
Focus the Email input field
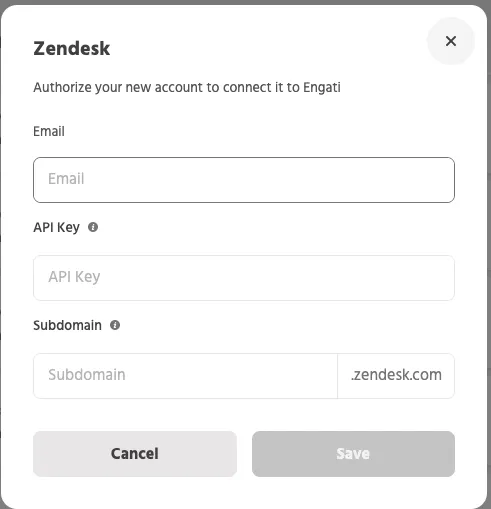pos(244,180)
